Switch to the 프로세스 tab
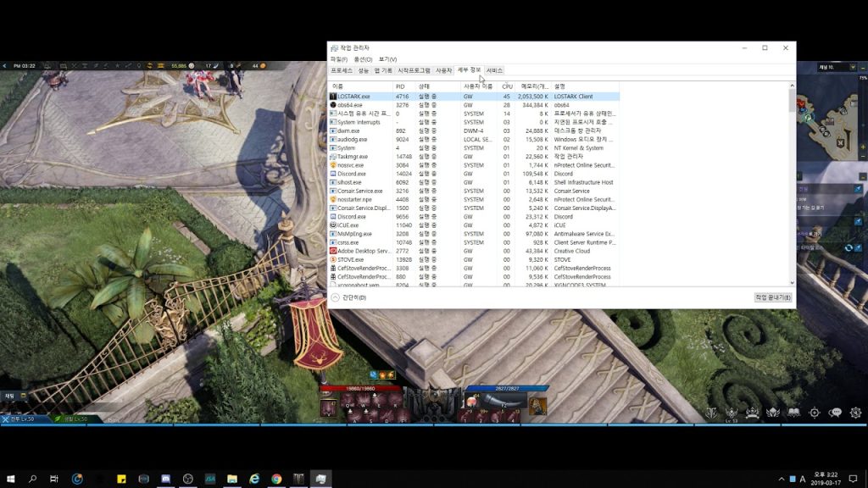This screenshot has height=488, width=868. pos(342,70)
